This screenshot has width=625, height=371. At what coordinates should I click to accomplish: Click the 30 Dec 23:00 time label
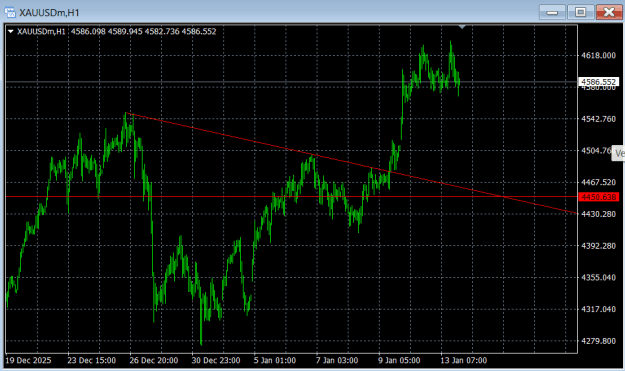[216, 360]
